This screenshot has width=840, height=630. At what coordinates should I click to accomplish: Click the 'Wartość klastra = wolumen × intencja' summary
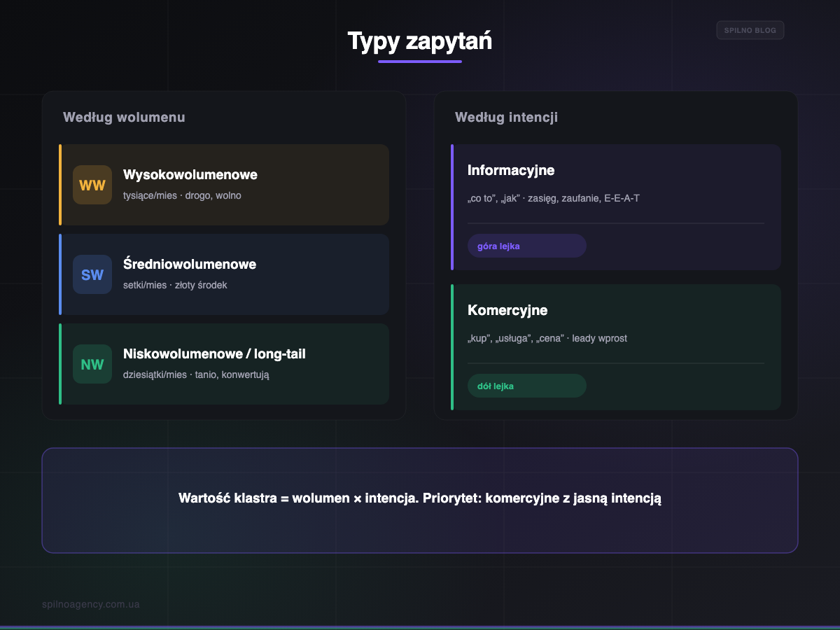pyautogui.click(x=420, y=498)
